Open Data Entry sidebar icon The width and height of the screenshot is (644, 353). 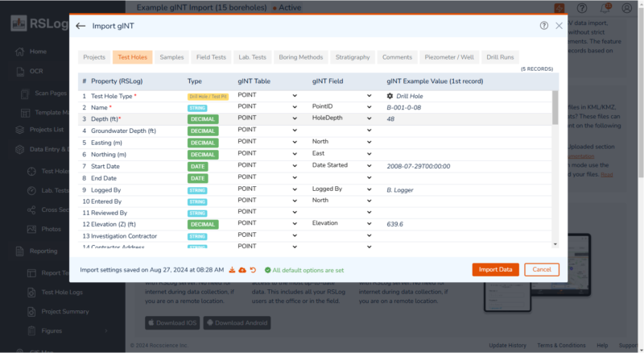coord(19,149)
